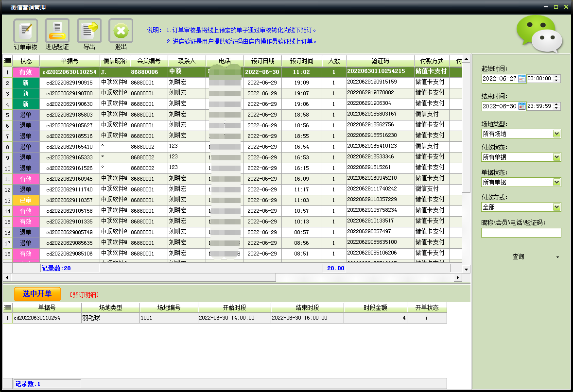The height and width of the screenshot is (392, 573).
Task: Click the 退出 exit icon
Action: click(x=121, y=34)
